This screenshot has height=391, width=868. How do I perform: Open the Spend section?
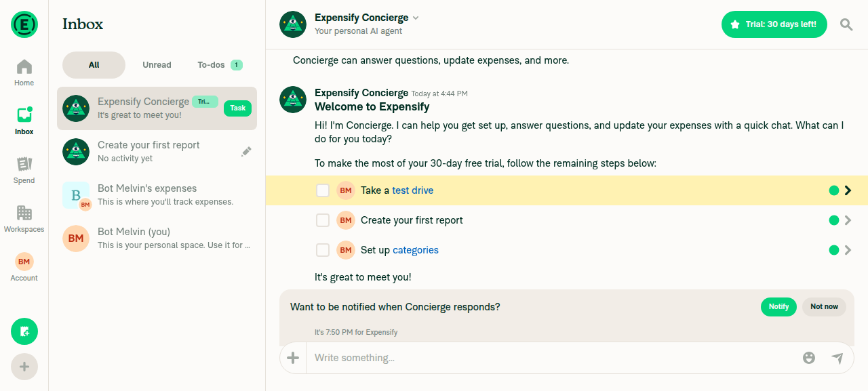24,170
